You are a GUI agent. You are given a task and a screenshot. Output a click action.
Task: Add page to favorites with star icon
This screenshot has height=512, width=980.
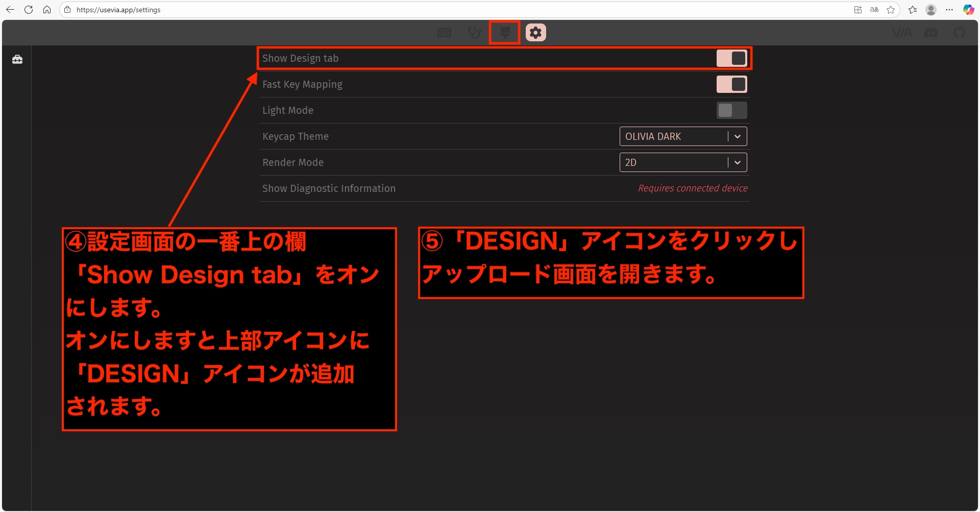[x=891, y=10]
